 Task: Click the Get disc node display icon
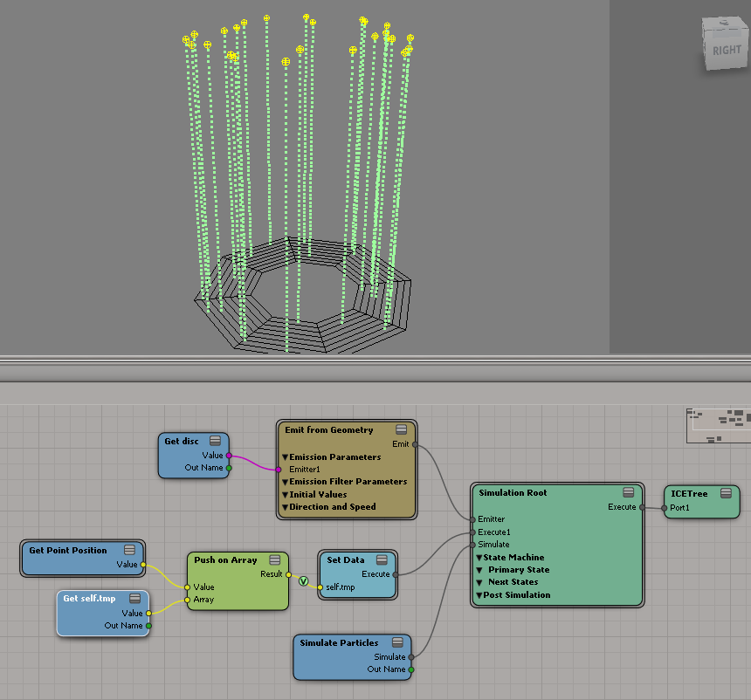215,442
